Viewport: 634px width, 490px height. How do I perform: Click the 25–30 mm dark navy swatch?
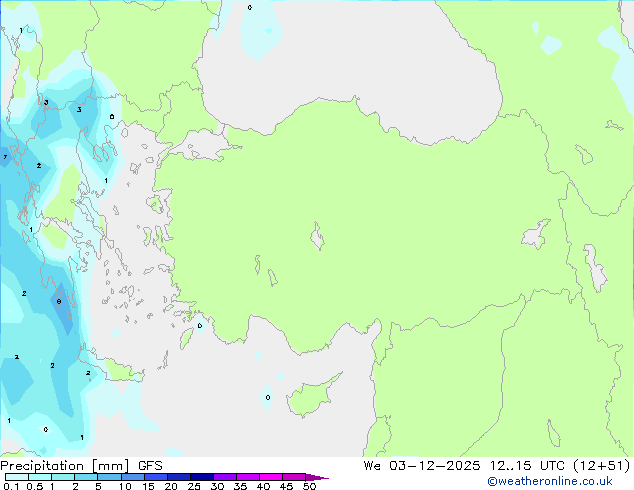point(201,477)
